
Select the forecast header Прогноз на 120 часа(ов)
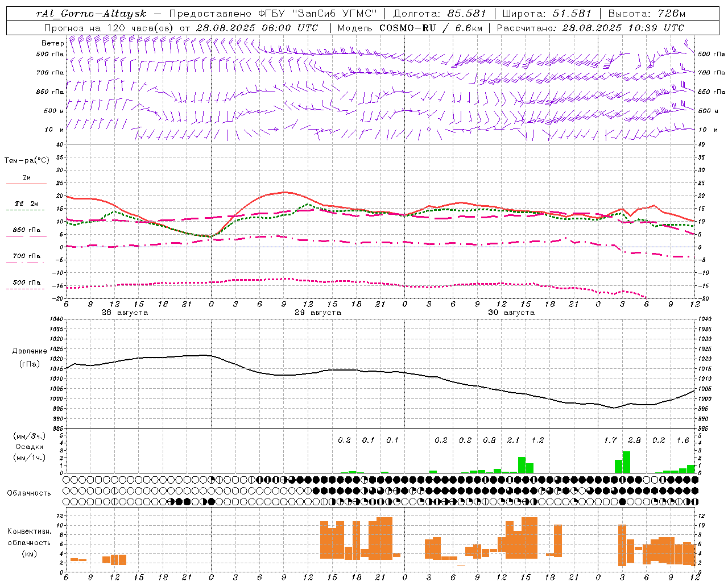(x=110, y=28)
